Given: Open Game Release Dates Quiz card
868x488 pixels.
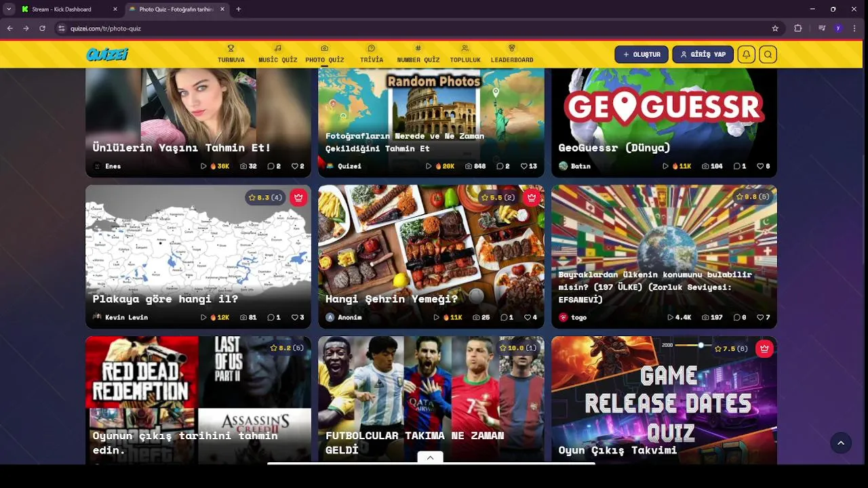Looking at the screenshot, I should click(664, 400).
